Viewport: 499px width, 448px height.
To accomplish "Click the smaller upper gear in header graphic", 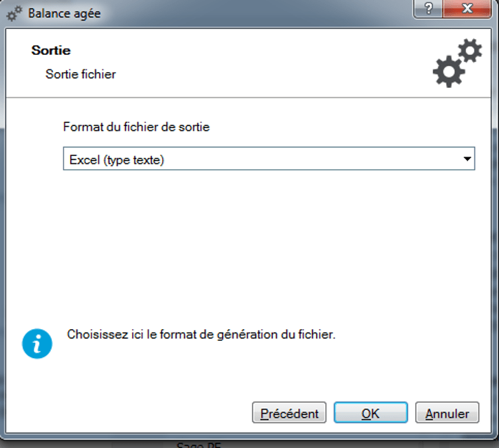I will tap(470, 50).
